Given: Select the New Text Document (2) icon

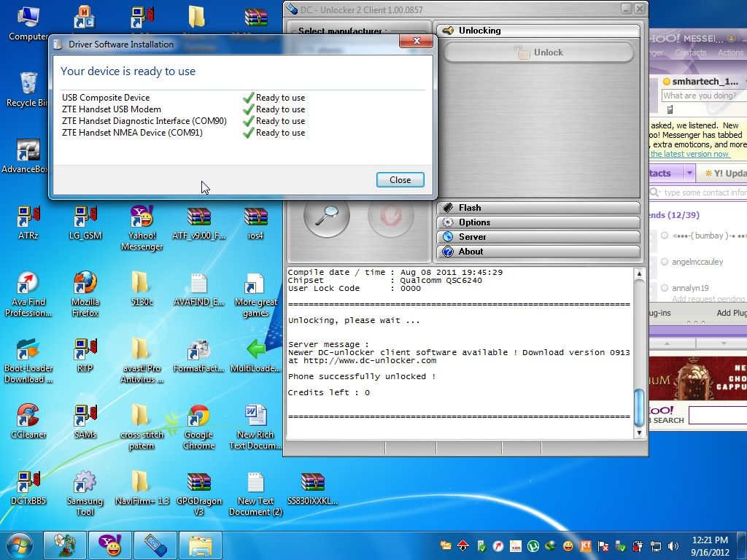Looking at the screenshot, I should click(256, 493).
